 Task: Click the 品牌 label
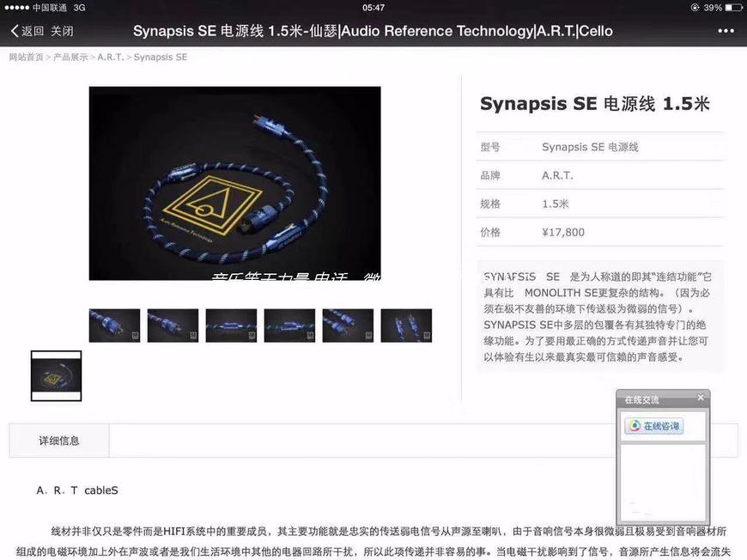(x=490, y=175)
